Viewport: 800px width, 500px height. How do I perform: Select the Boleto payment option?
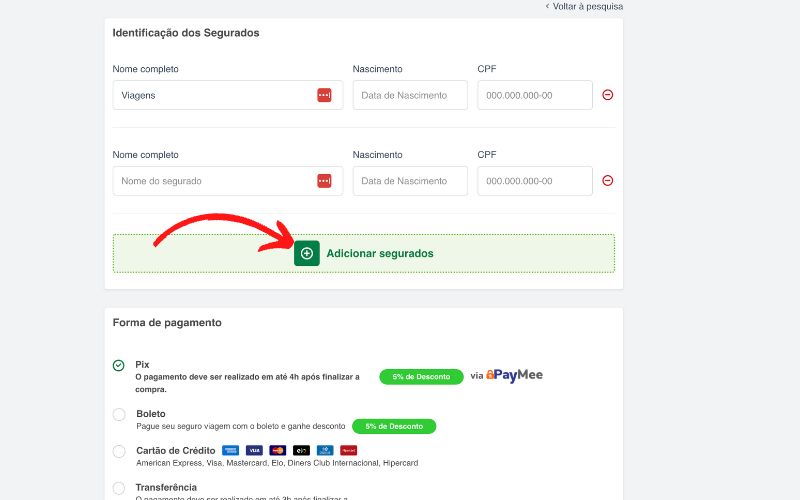pyautogui.click(x=119, y=414)
